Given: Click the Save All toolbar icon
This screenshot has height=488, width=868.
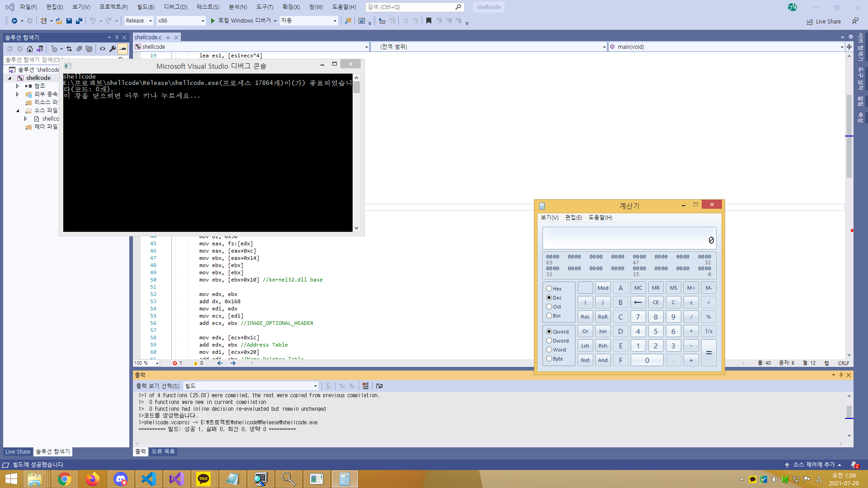Looking at the screenshot, I should (79, 21).
